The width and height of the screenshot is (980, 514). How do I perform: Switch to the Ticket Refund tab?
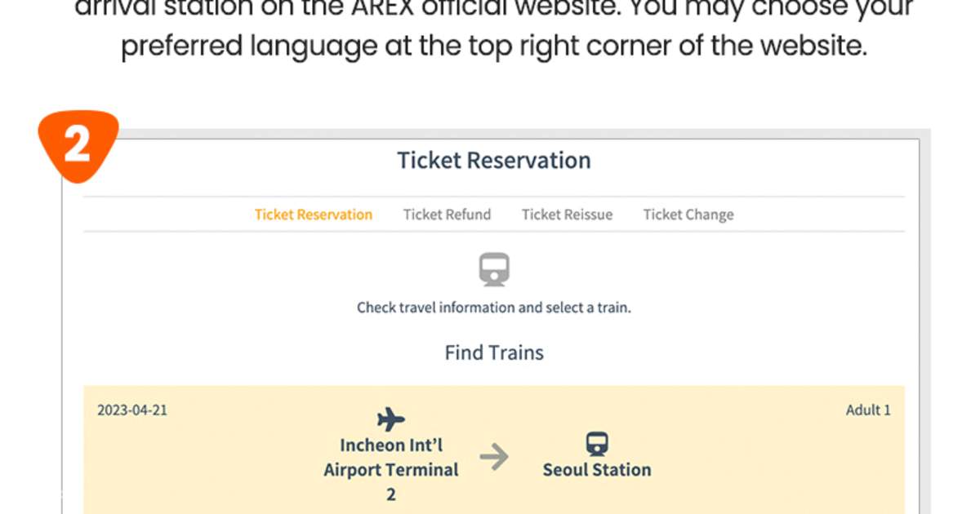point(447,214)
